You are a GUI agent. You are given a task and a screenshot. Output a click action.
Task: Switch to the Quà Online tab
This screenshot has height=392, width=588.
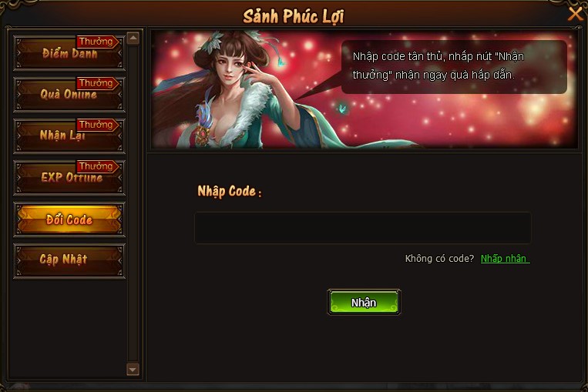click(x=69, y=95)
